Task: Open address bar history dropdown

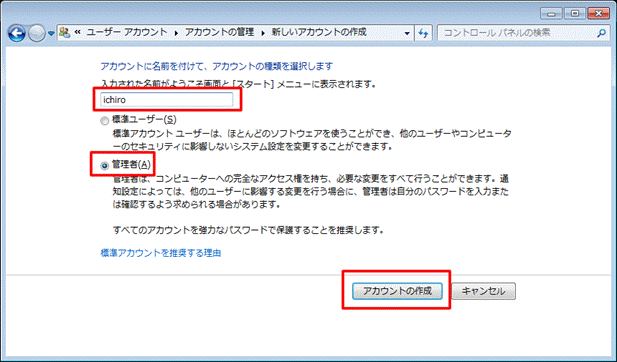Action: point(407,33)
